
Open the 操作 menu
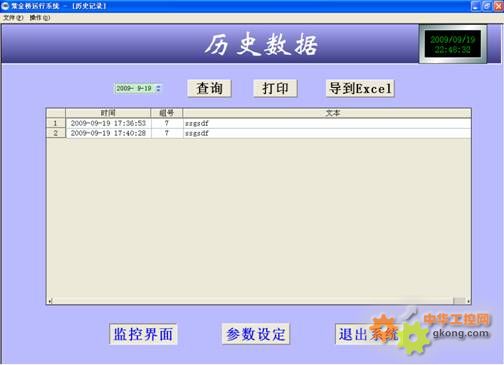click(40, 18)
